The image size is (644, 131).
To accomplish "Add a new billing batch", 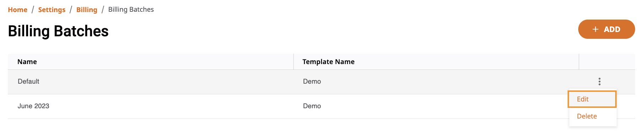I will pos(606,29).
